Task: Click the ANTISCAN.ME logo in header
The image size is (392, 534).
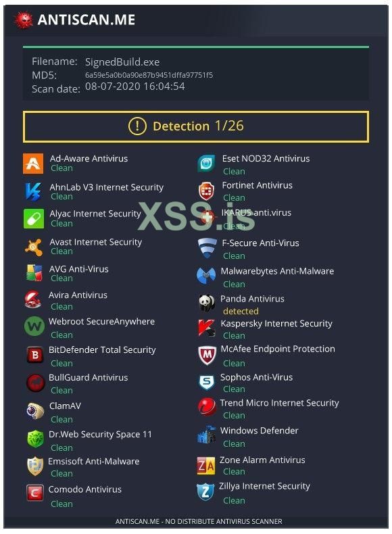Action: 75,20
